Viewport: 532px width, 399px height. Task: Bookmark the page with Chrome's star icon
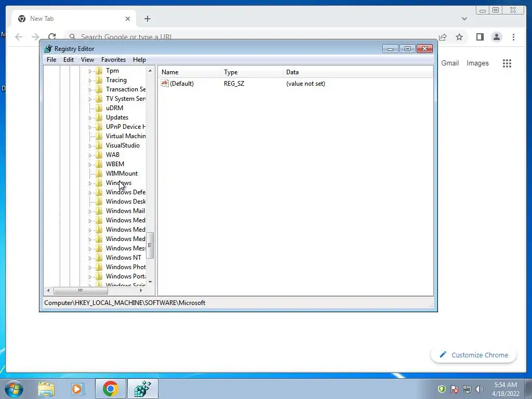(x=459, y=37)
